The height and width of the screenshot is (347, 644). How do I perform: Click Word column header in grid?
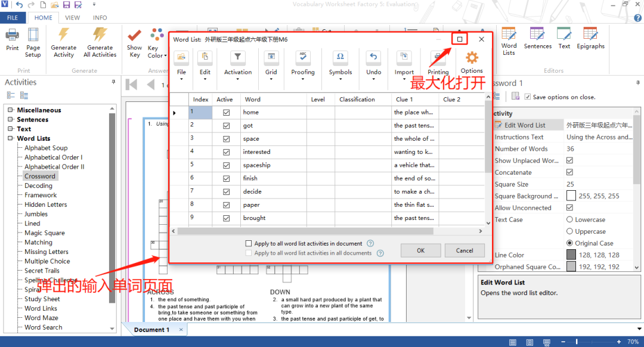274,100
